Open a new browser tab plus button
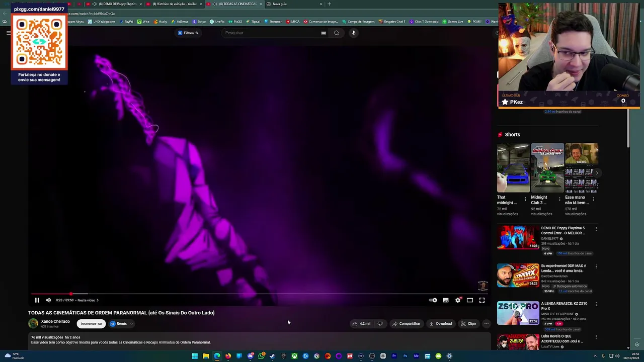Viewport: 644px width, 362px height. 330,4
